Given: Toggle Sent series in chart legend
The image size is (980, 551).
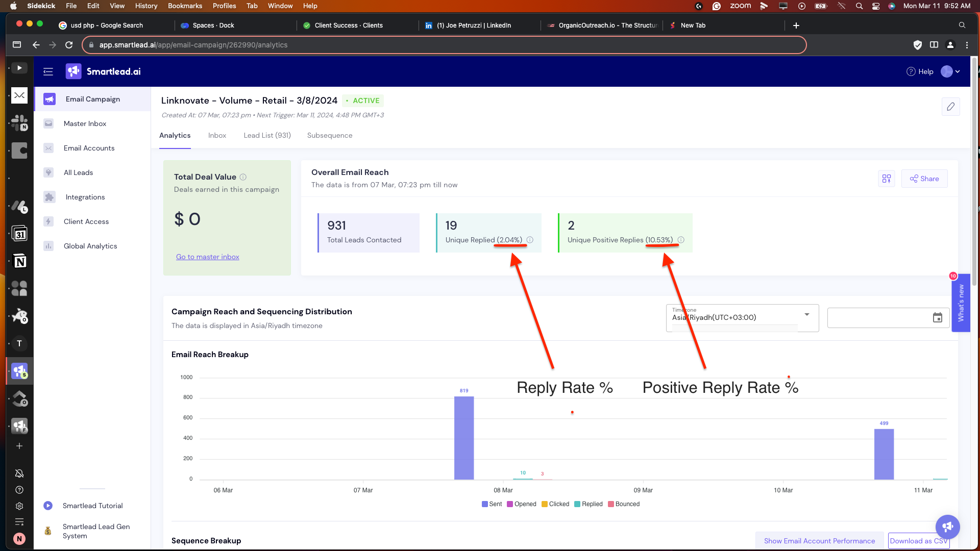Looking at the screenshot, I should click(492, 504).
